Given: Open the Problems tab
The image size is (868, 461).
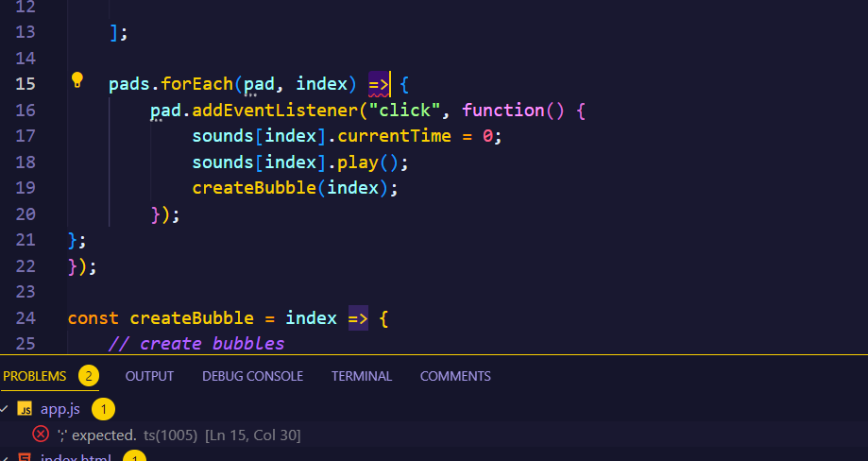Looking at the screenshot, I should [x=35, y=376].
